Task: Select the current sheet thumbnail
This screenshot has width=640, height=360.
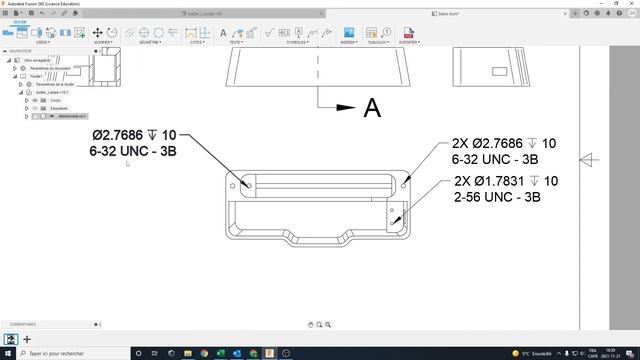Action: coord(11,339)
